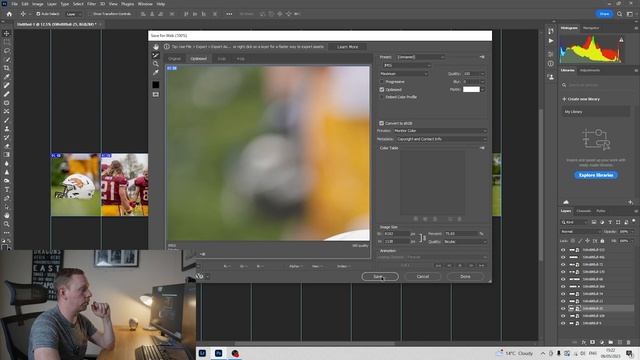
Task: Pick the Hand tool in Save for Web
Action: pyautogui.click(x=156, y=47)
